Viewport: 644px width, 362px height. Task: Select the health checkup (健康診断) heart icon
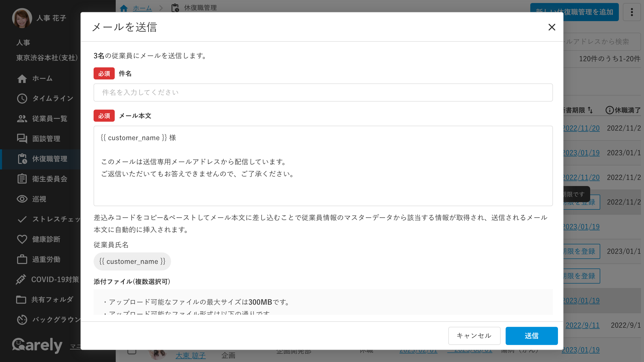pyautogui.click(x=22, y=239)
